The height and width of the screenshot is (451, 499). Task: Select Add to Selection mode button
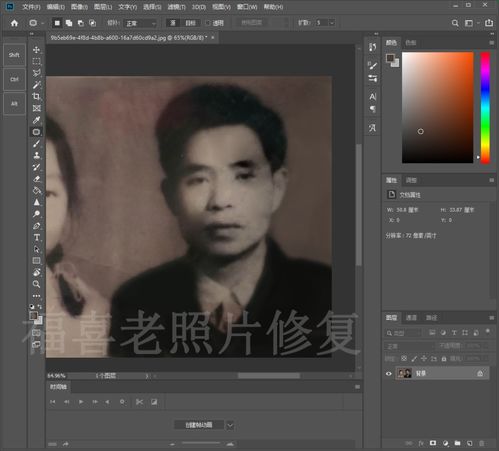(69, 23)
